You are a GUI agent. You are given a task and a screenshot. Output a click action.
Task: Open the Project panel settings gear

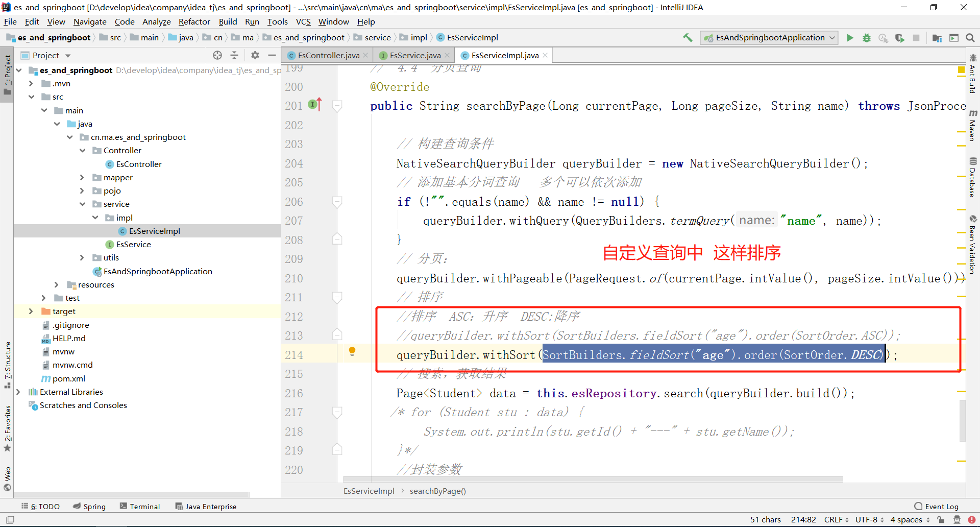[255, 55]
